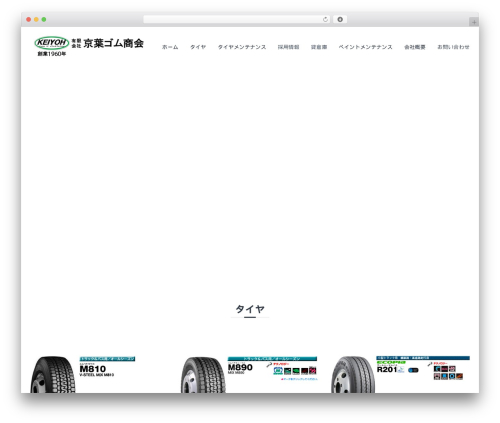
Task: Click the M810 model name text
Action: click(x=93, y=369)
